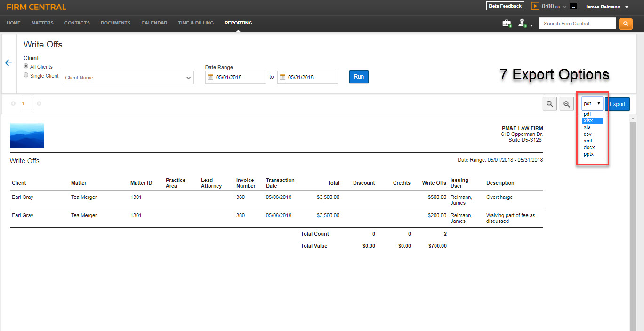The width and height of the screenshot is (644, 331).
Task: Click the 'Waiving part of fee as discussed' description
Action: click(511, 218)
